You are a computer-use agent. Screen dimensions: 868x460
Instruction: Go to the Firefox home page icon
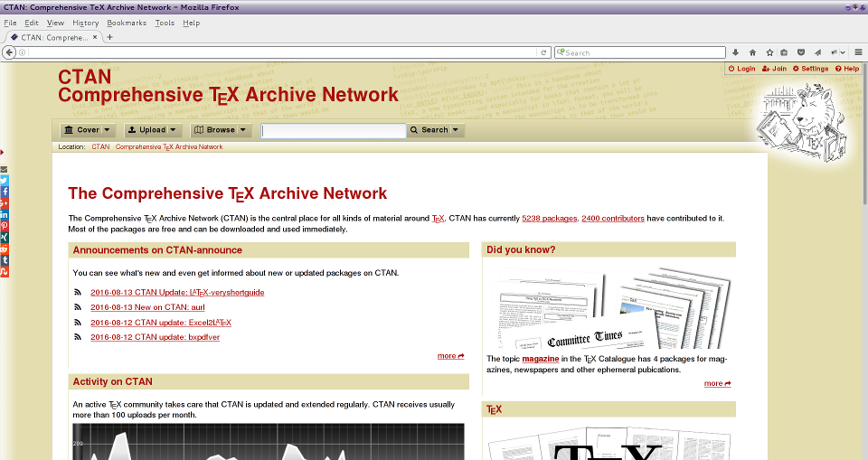pos(752,52)
